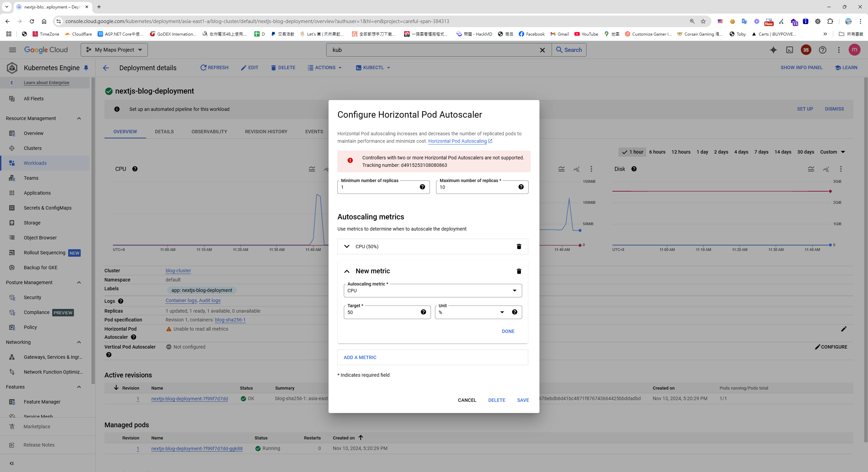This screenshot has width=868, height=472.
Task: Remove the New metric via trash icon
Action: [518, 271]
